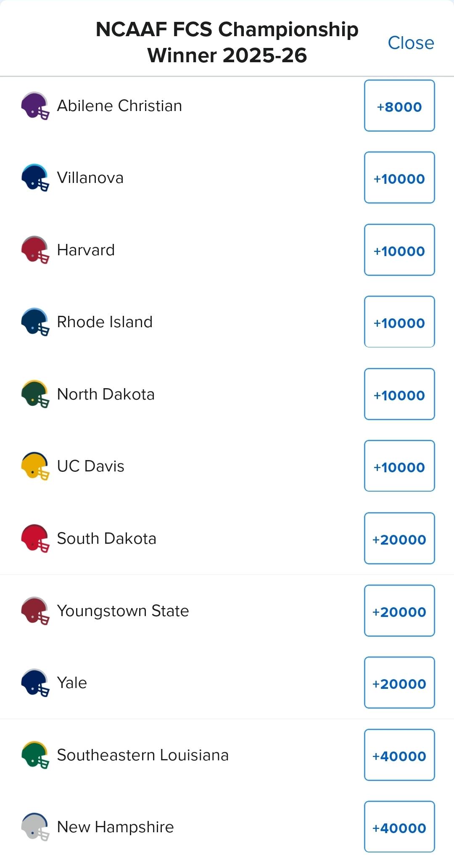This screenshot has width=454, height=868.
Task: Tap Southeastern Louisiana's green helmet icon
Action: coord(35,755)
